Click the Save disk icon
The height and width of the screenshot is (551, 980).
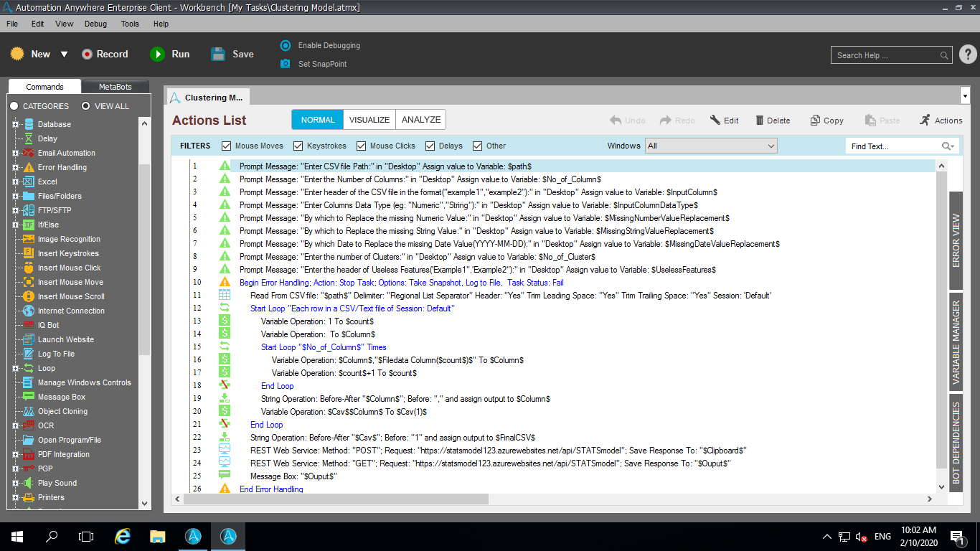coord(218,54)
